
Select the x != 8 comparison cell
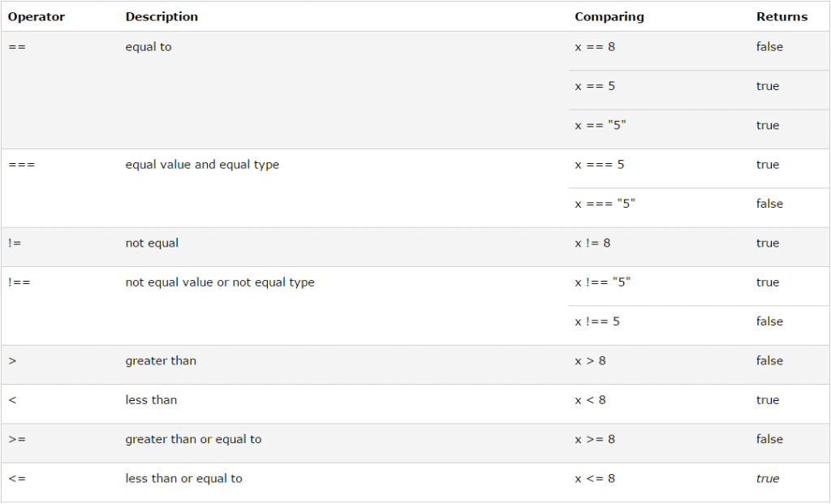(x=592, y=243)
